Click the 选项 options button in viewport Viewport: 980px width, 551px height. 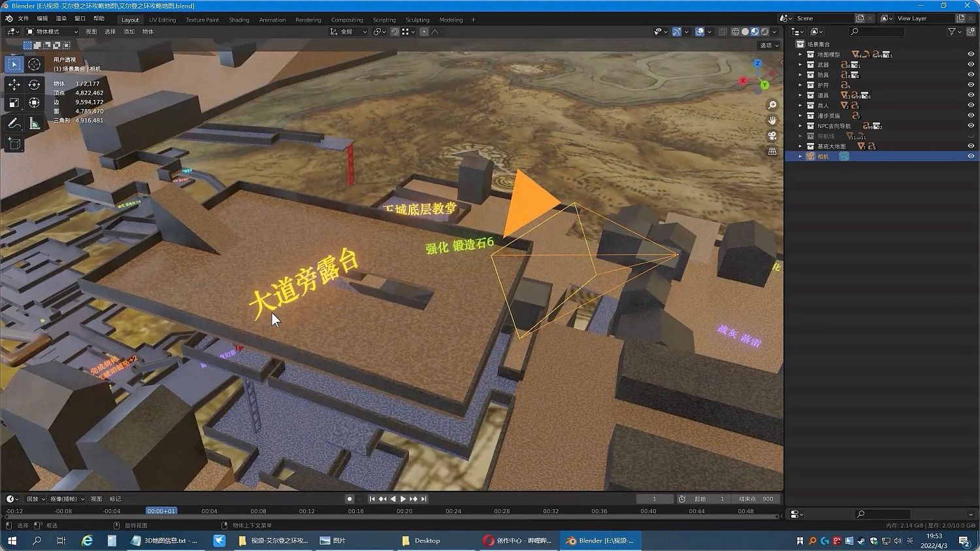click(x=769, y=46)
